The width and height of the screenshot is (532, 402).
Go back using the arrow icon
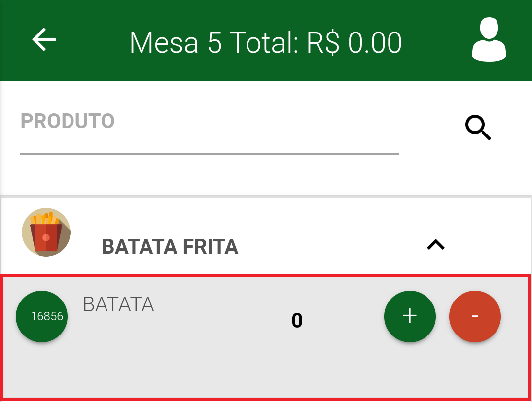coord(44,39)
